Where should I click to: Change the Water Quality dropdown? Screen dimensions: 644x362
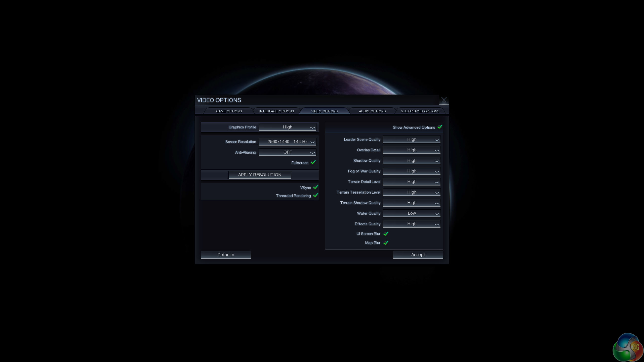(412, 213)
